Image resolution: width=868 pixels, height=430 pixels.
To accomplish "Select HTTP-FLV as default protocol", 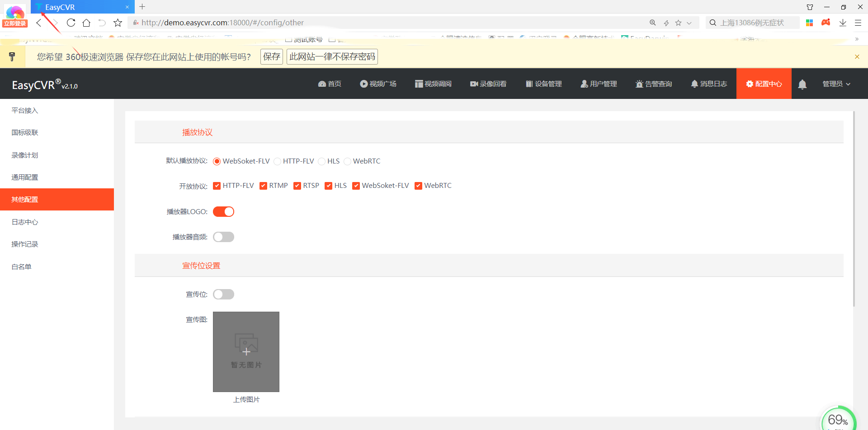I will coord(278,161).
